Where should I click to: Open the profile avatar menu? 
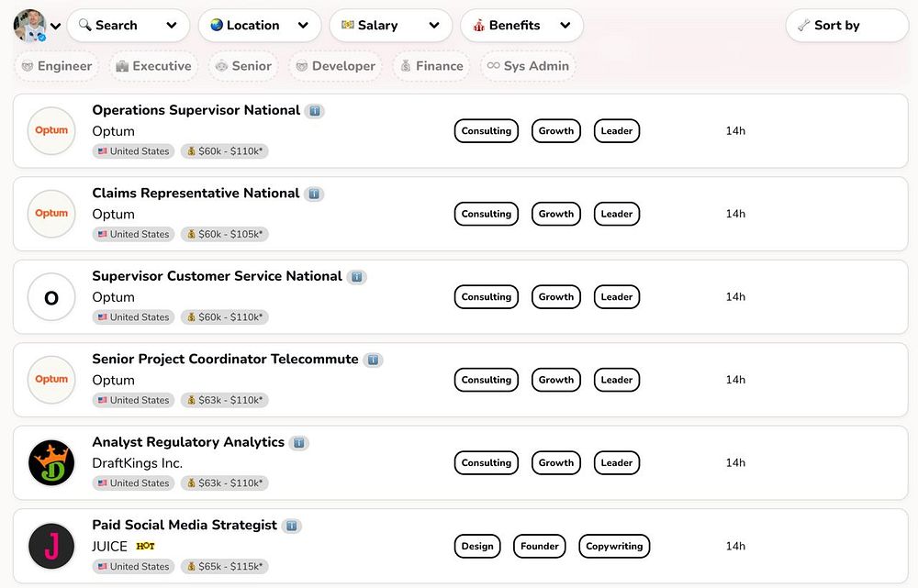click(37, 26)
